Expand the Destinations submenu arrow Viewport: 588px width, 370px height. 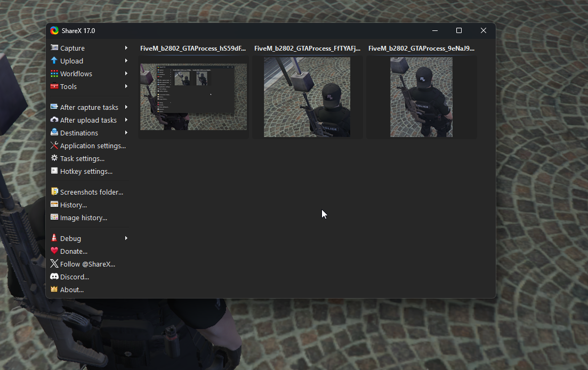tap(126, 133)
